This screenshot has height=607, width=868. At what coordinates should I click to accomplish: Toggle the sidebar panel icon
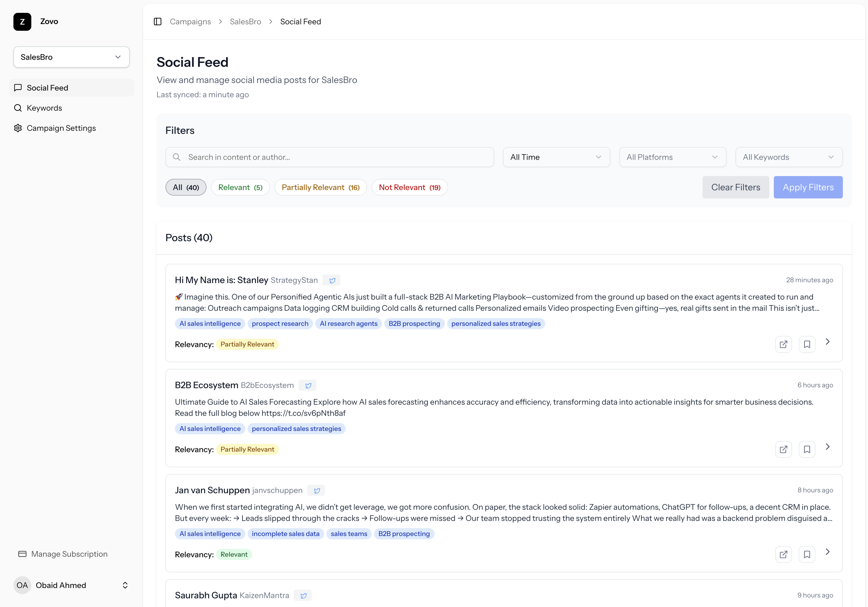click(x=158, y=22)
